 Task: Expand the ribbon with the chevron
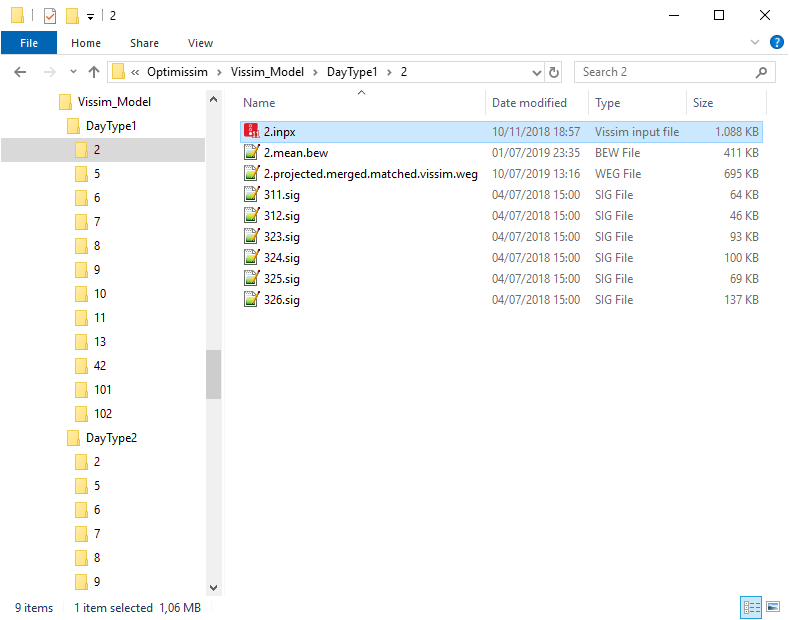point(756,43)
